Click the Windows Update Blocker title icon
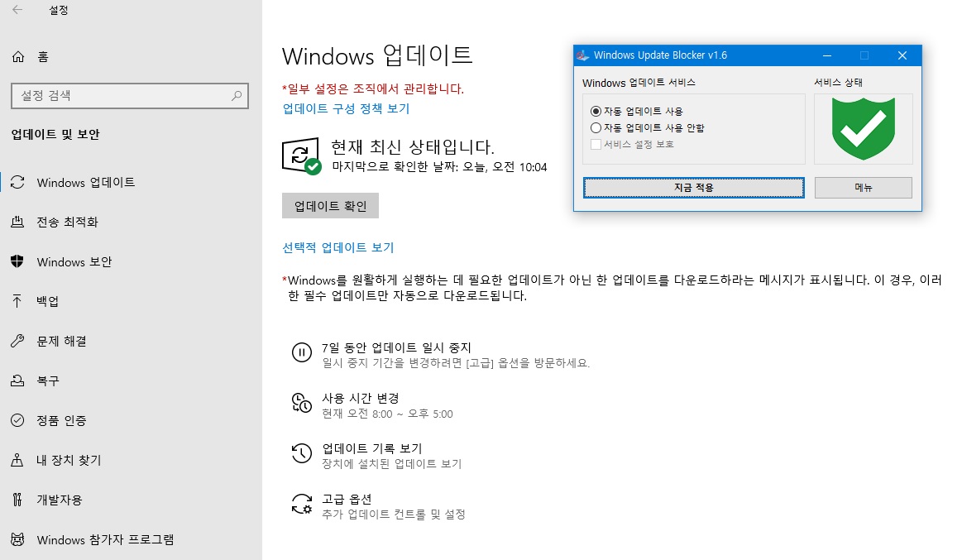This screenshot has height=560, width=962. coord(582,55)
